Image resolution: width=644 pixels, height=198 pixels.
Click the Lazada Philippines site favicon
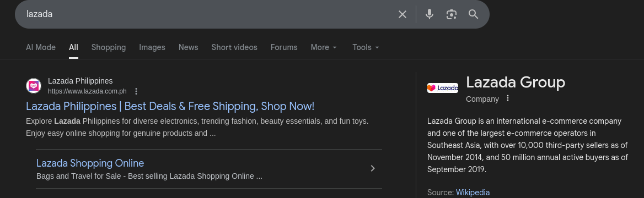click(34, 86)
